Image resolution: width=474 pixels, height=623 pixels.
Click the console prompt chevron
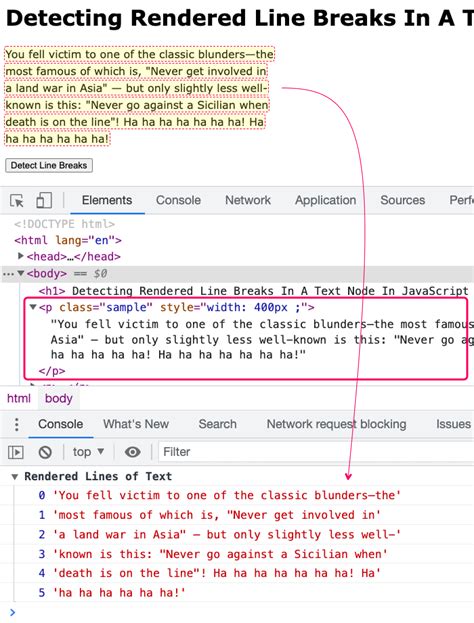click(13, 612)
